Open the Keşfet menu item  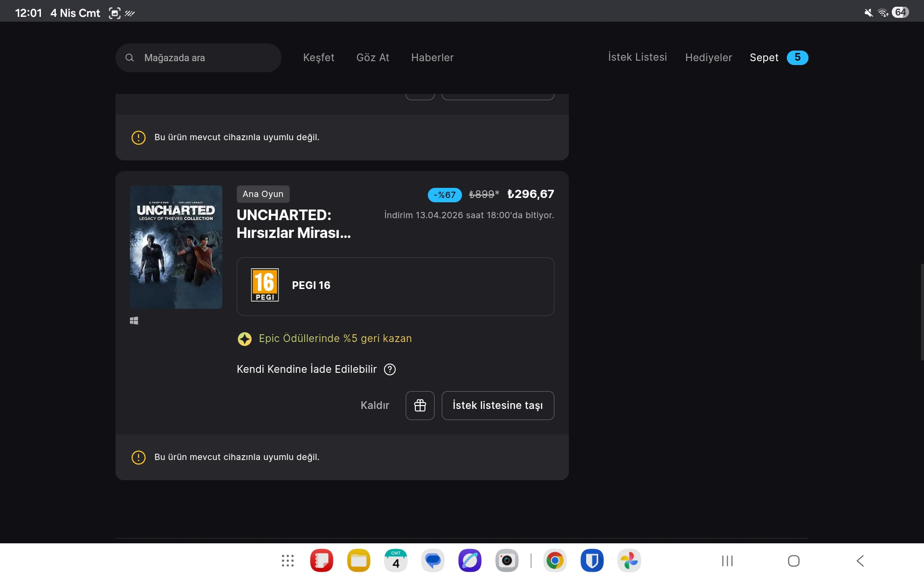coord(319,58)
